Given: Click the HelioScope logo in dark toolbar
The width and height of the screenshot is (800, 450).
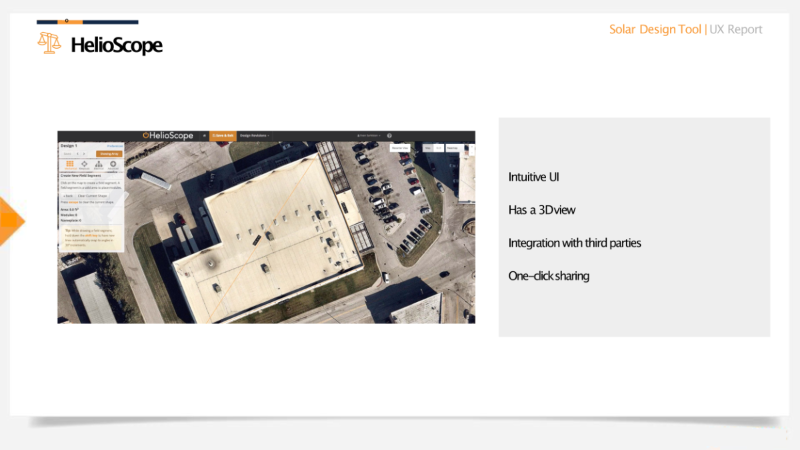Looking at the screenshot, I should click(x=168, y=136).
